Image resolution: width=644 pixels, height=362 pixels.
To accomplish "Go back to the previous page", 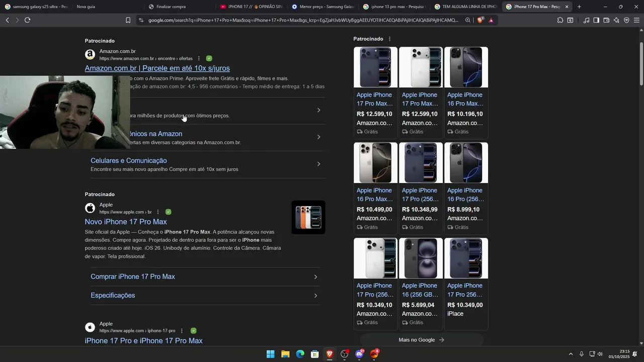I will (x=7, y=20).
